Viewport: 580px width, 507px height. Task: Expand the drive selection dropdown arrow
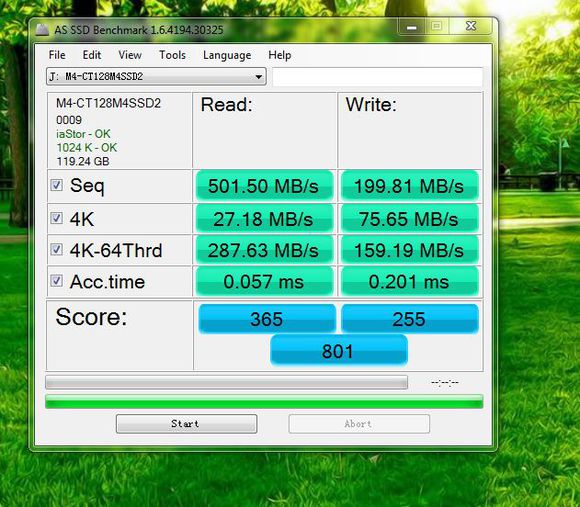[259, 77]
